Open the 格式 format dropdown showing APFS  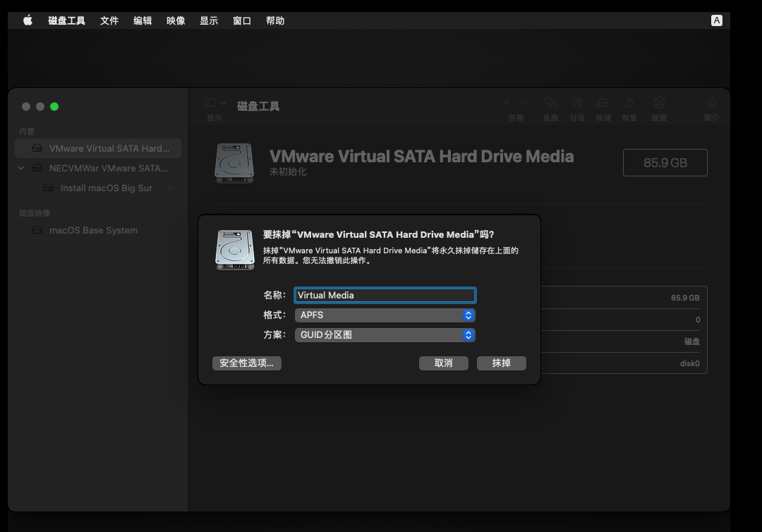click(385, 315)
